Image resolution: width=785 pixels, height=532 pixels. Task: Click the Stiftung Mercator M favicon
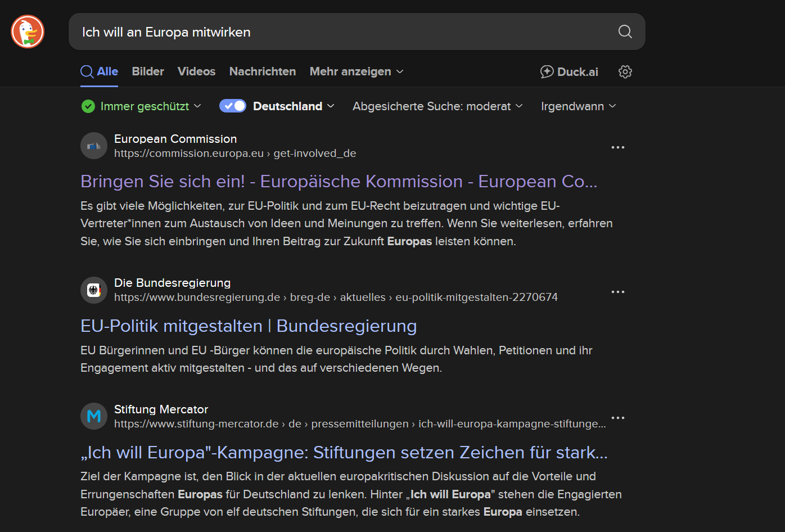pyautogui.click(x=94, y=416)
